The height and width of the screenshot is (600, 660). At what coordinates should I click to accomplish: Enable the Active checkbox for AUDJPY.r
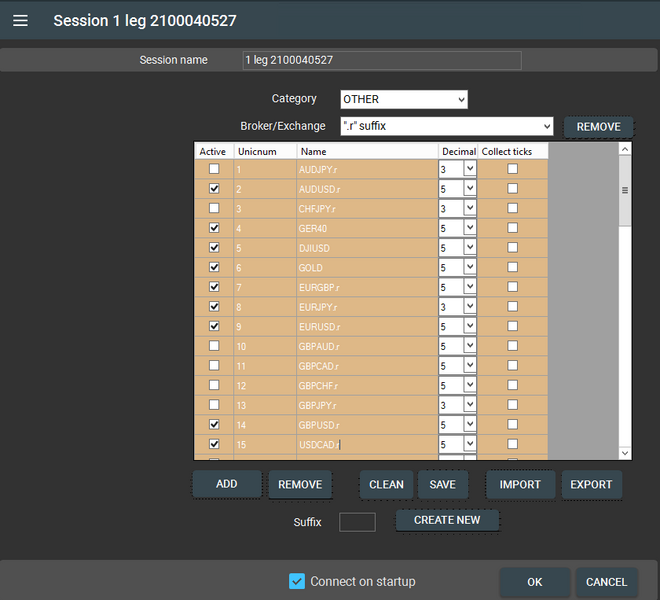click(x=214, y=169)
